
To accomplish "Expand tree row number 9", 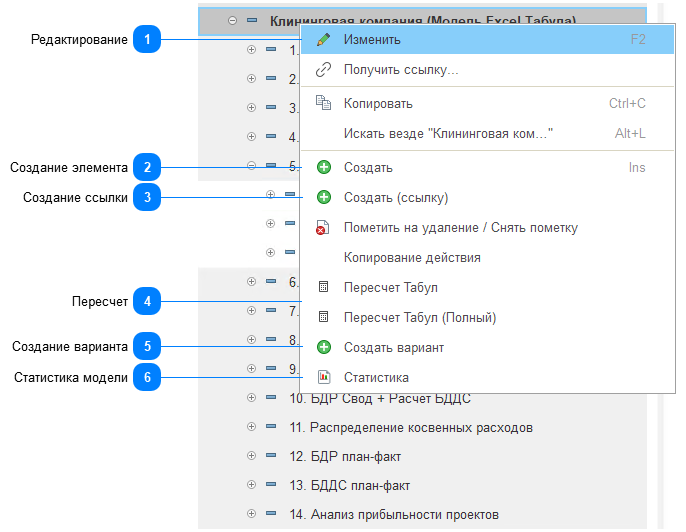I will (251, 368).
